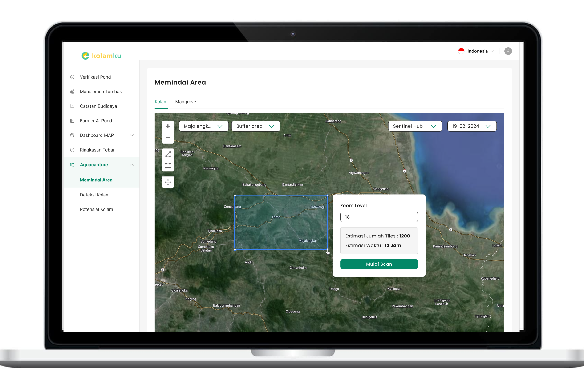584x392 pixels.
Task: Click the Mulai Scan button
Action: tap(379, 263)
